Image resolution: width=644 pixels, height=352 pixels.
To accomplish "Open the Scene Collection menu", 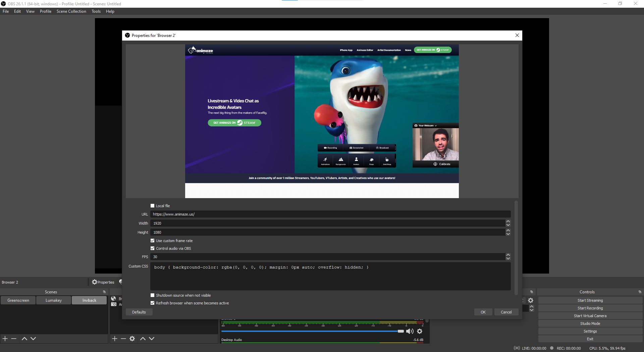I will tap(71, 11).
